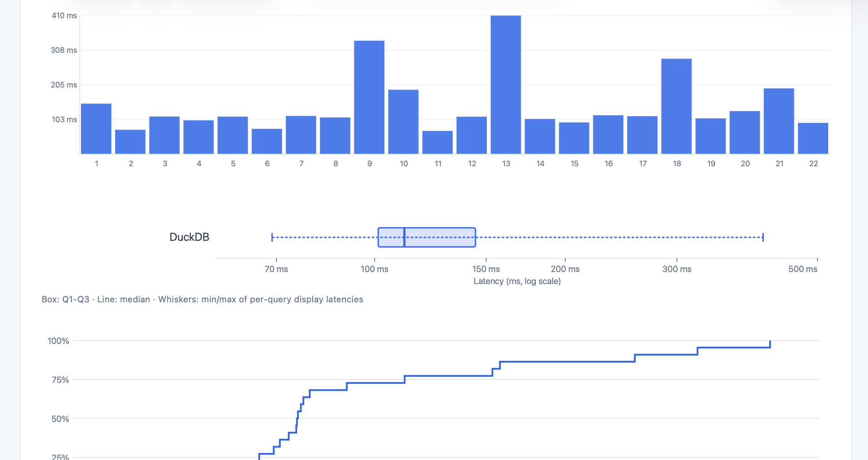The image size is (868, 460).
Task: Click x-axis label '7' under bar chart
Action: pyautogui.click(x=301, y=164)
